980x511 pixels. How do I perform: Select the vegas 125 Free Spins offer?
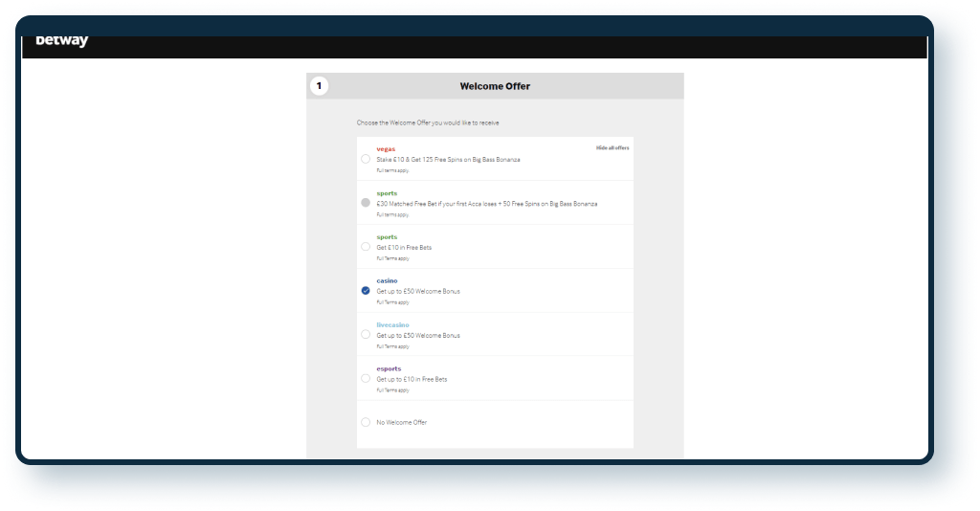click(x=366, y=159)
